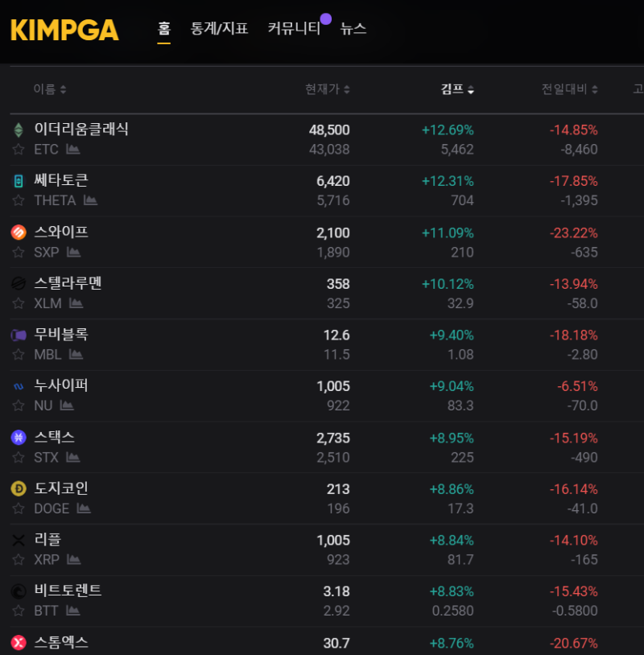Image resolution: width=644 pixels, height=655 pixels.
Task: Open 스텔라루멘 coin details
Action: [68, 282]
